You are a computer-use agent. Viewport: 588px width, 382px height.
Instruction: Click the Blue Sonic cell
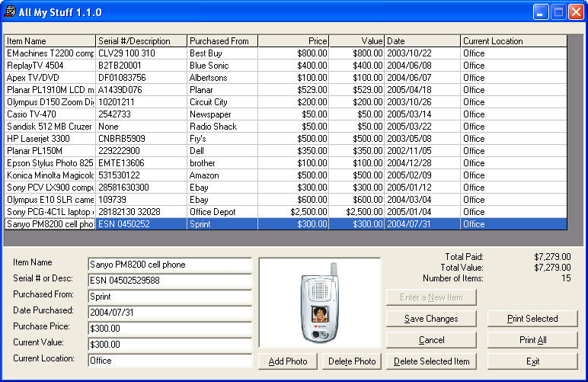pyautogui.click(x=222, y=66)
